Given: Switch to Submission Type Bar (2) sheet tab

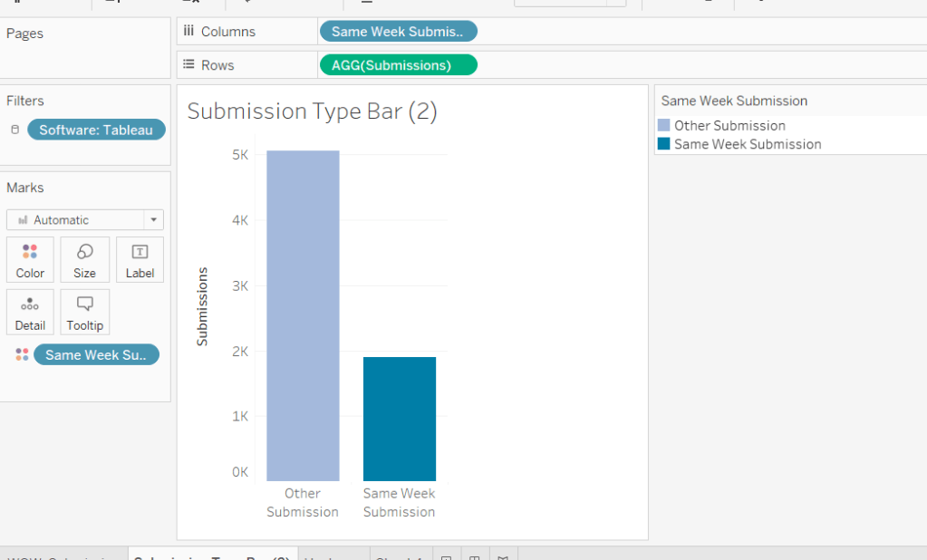Looking at the screenshot, I should pos(212,556).
